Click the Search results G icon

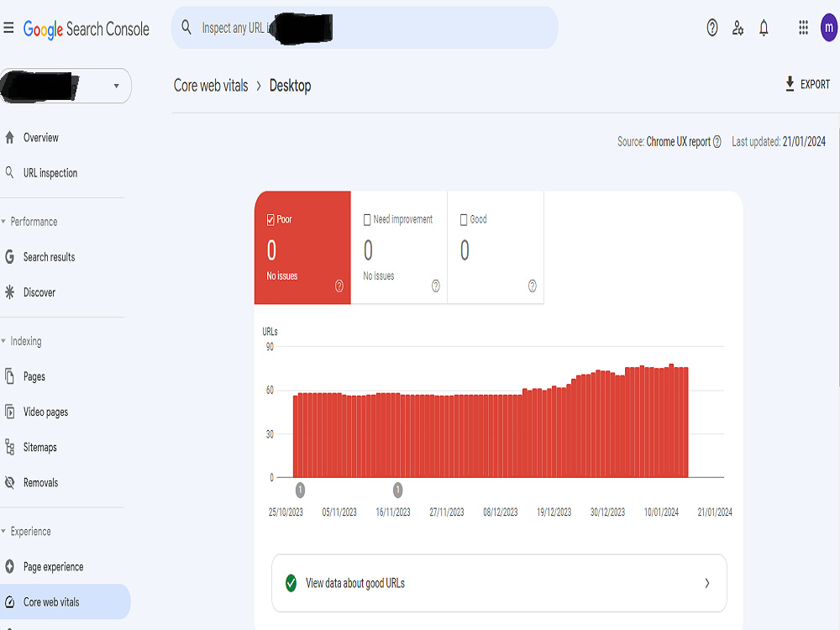point(9,256)
